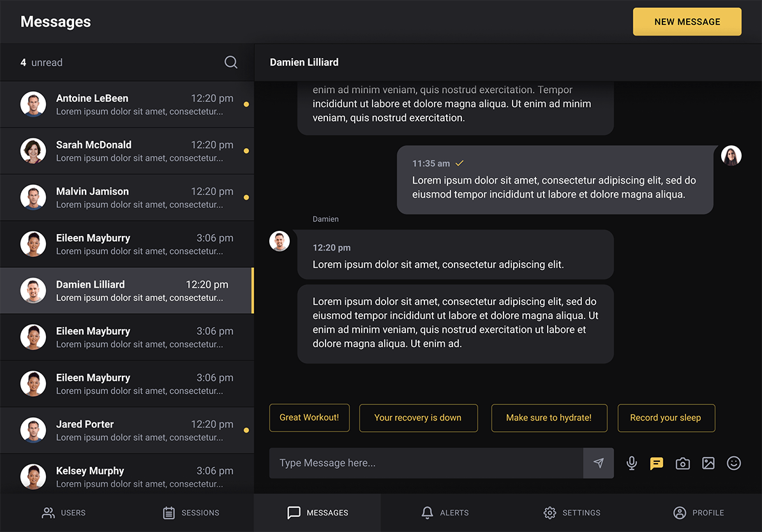
Task: Click Damien's avatar in the chat thread
Action: coord(280,241)
